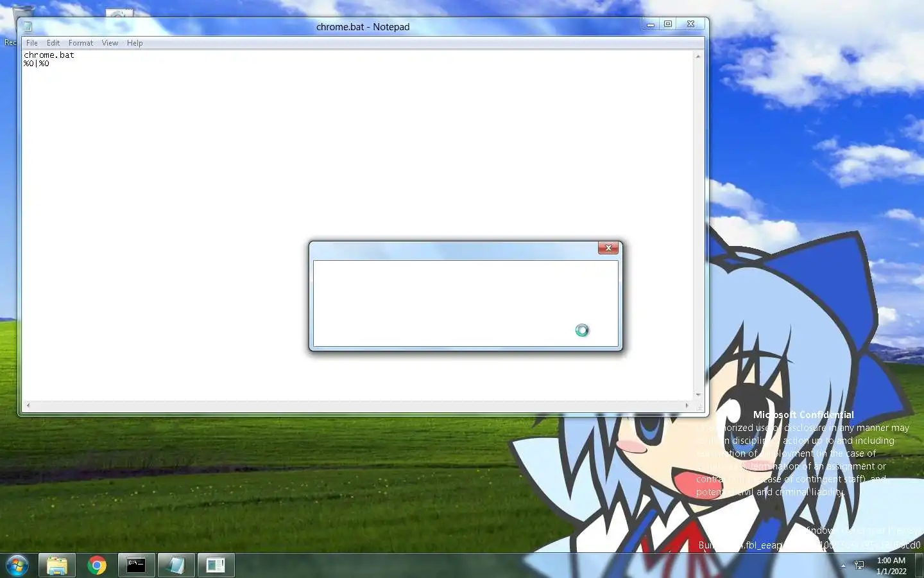Viewport: 924px width, 578px height.
Task: Close the blank dialog with red X
Action: coord(608,248)
